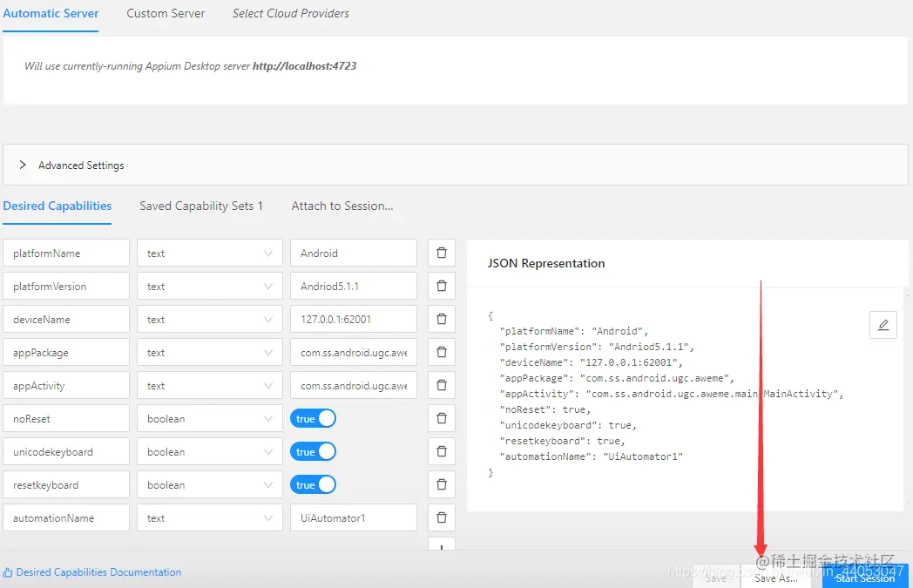Delete the appPackage capability row

point(442,352)
